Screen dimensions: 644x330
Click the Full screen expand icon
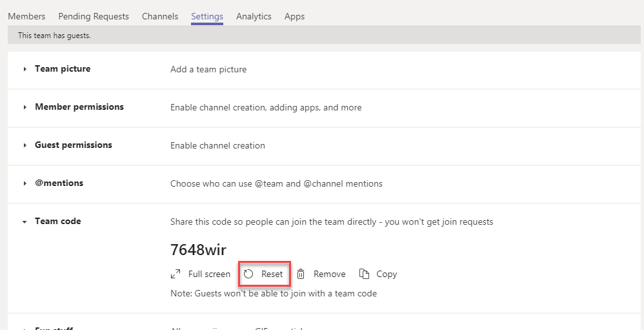176,274
